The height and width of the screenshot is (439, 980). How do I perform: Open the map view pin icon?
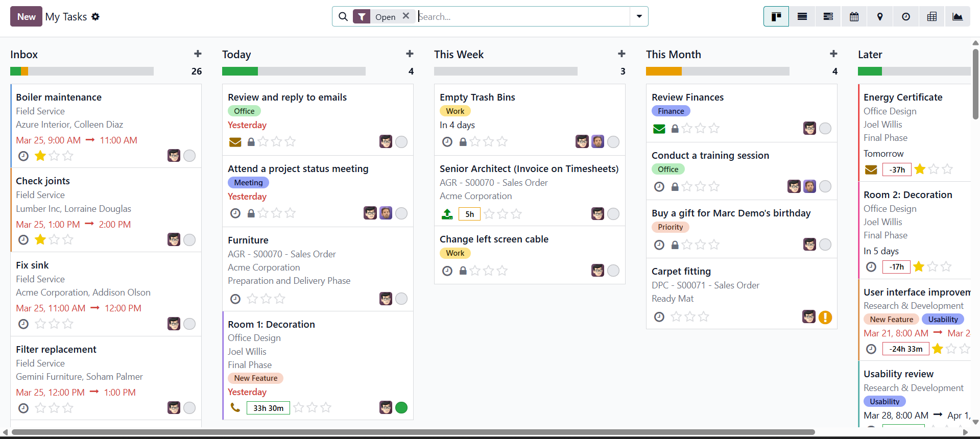pos(880,17)
